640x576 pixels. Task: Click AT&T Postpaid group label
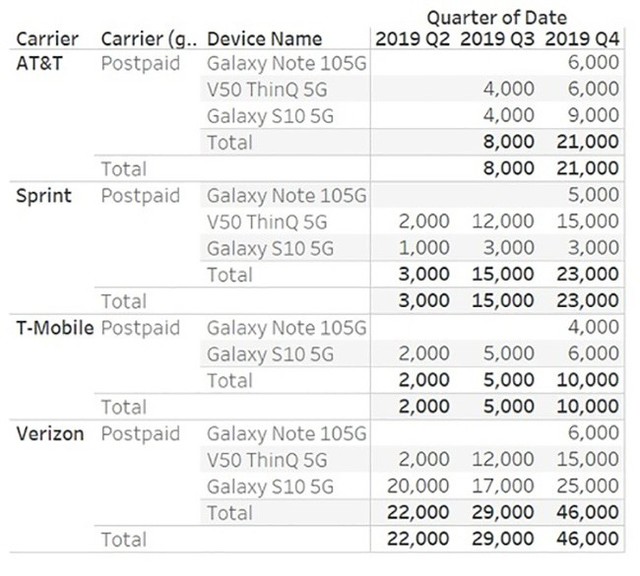click(140, 64)
